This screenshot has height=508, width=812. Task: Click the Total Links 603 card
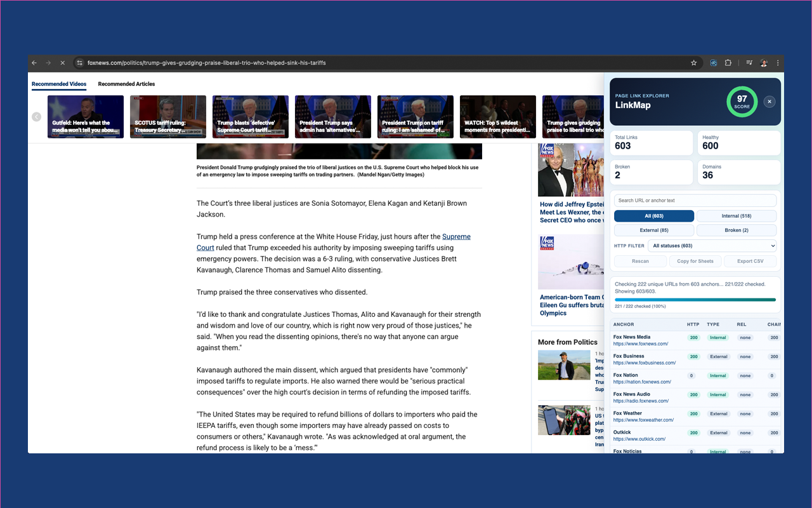point(652,143)
